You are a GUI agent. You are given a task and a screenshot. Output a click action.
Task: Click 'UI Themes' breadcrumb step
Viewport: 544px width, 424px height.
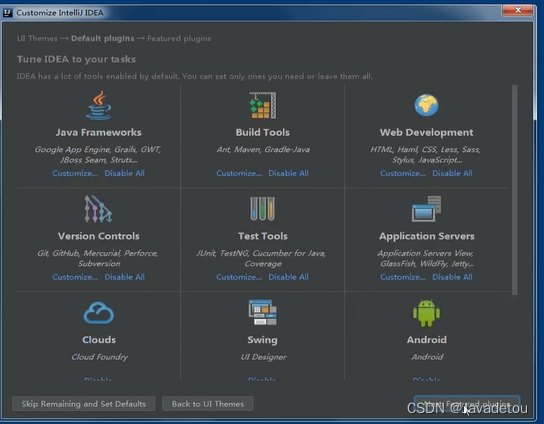tap(37, 38)
